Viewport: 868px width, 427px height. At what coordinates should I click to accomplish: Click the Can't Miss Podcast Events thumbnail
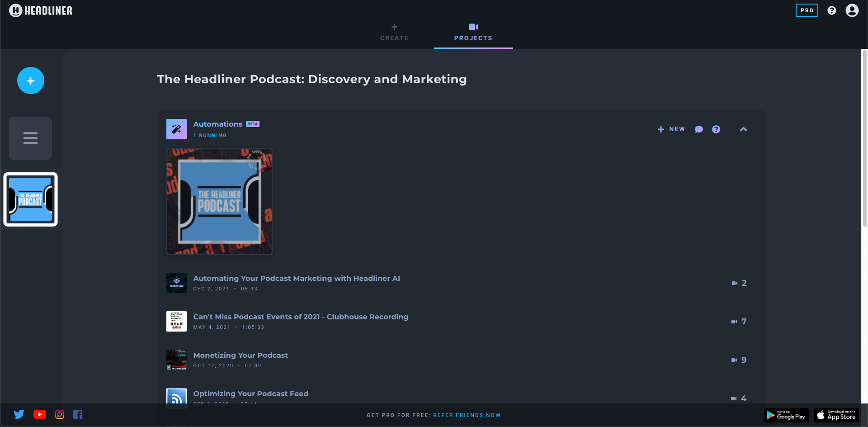[x=176, y=321]
